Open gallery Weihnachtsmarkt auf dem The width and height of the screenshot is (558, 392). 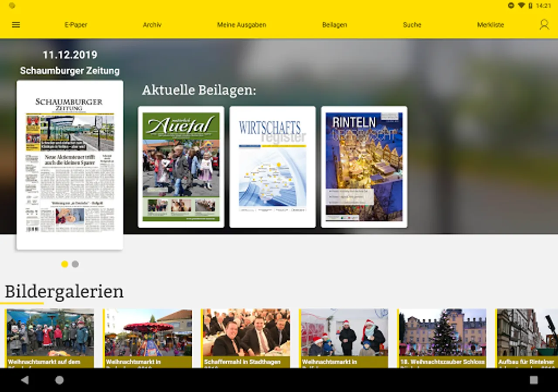(50, 338)
